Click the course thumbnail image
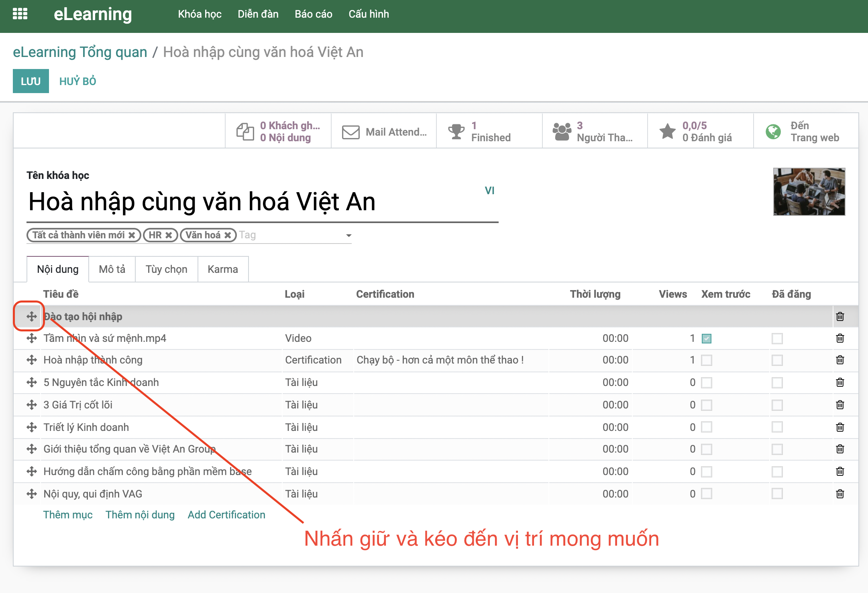 tap(809, 191)
